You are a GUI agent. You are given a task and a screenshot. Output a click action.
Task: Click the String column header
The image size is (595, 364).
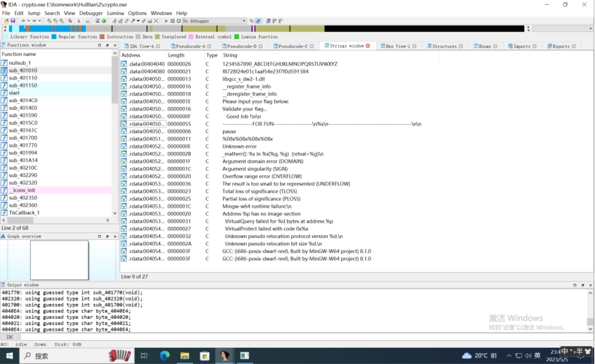point(230,55)
